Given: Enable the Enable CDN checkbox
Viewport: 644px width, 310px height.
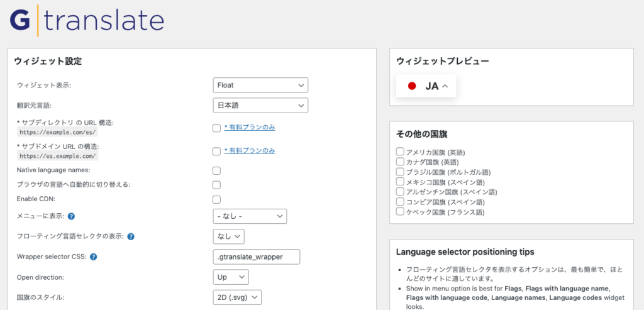Looking at the screenshot, I should coord(216,199).
